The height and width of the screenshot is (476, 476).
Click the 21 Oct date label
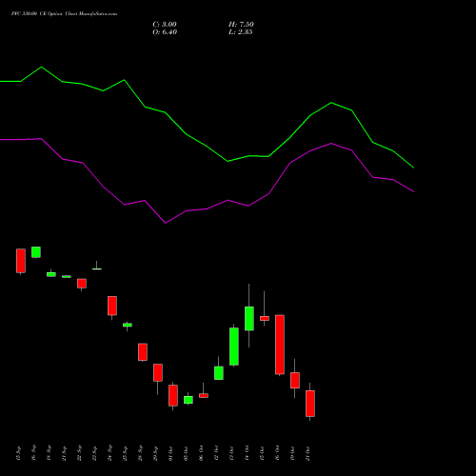click(x=307, y=453)
